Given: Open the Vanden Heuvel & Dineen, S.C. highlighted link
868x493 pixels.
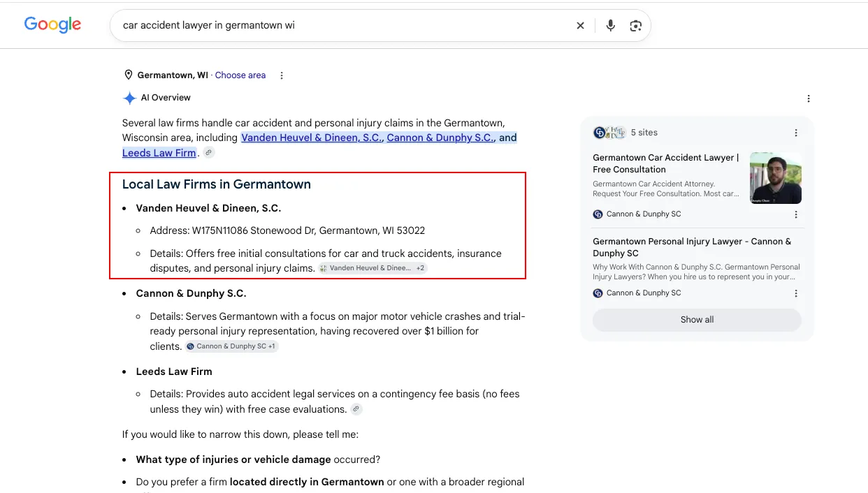Looking at the screenshot, I should [312, 138].
